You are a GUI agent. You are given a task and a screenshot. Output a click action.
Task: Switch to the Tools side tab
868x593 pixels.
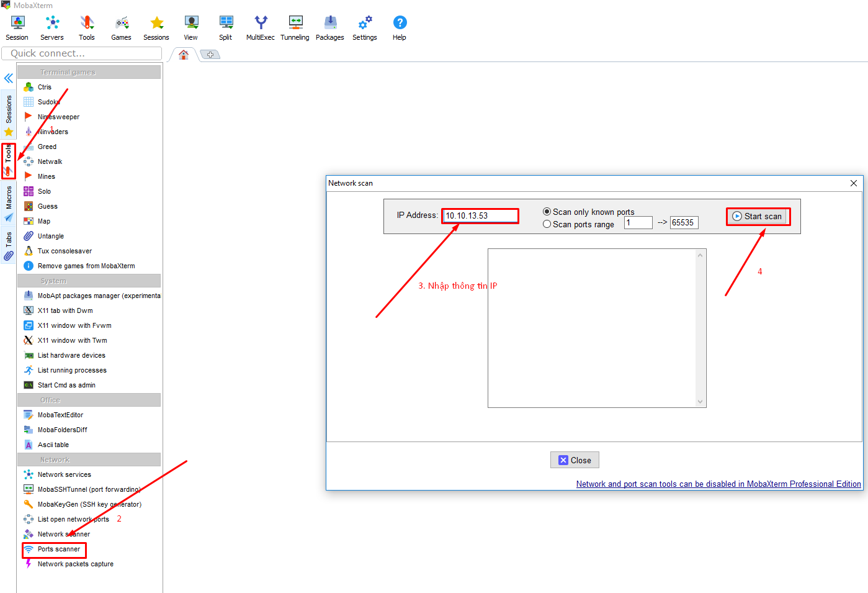point(9,160)
